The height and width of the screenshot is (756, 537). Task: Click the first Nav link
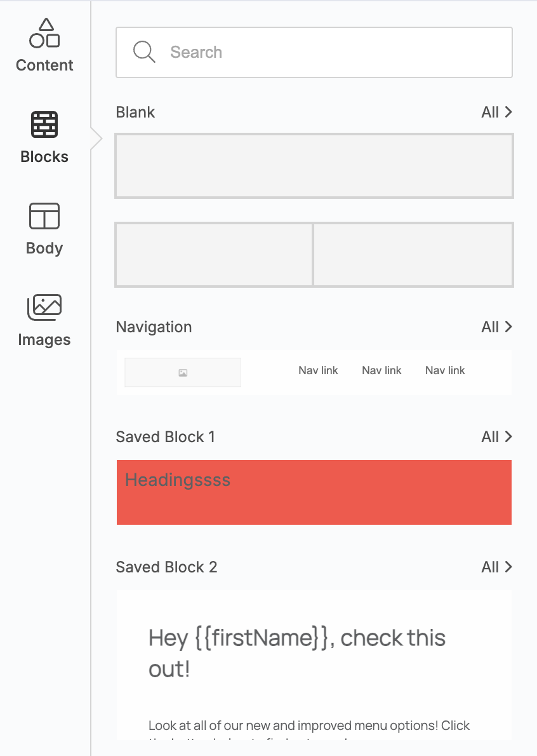(x=318, y=370)
